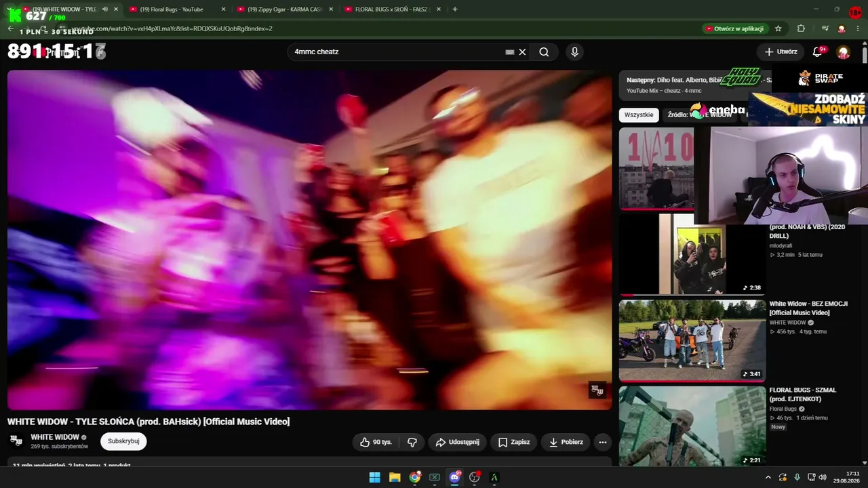868x488 pixels.
Task: Share the video via Udostępnij
Action: click(457, 442)
